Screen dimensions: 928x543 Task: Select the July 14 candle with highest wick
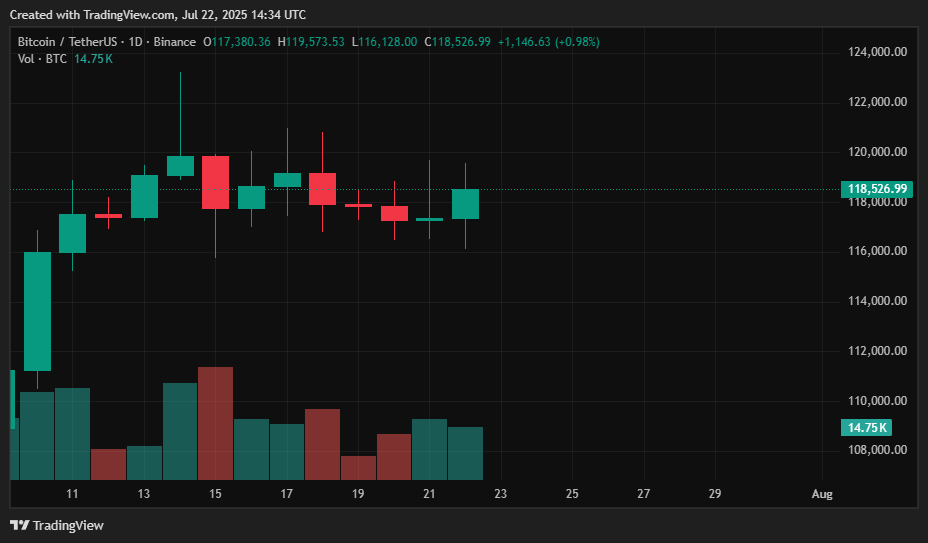180,165
